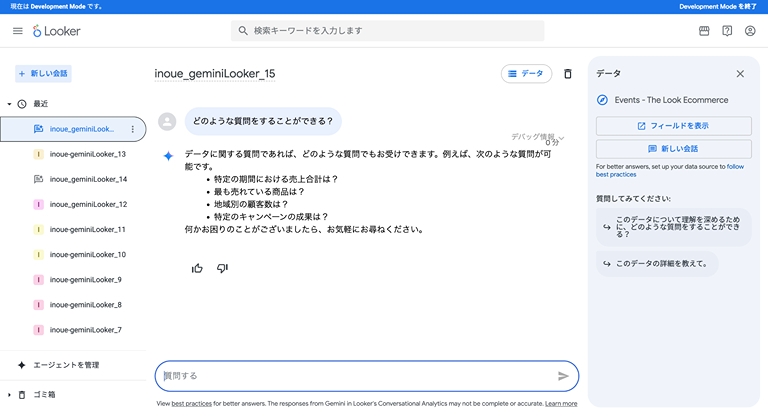Collapse the 最近 section arrow
The width and height of the screenshot is (768, 416).
(x=9, y=104)
